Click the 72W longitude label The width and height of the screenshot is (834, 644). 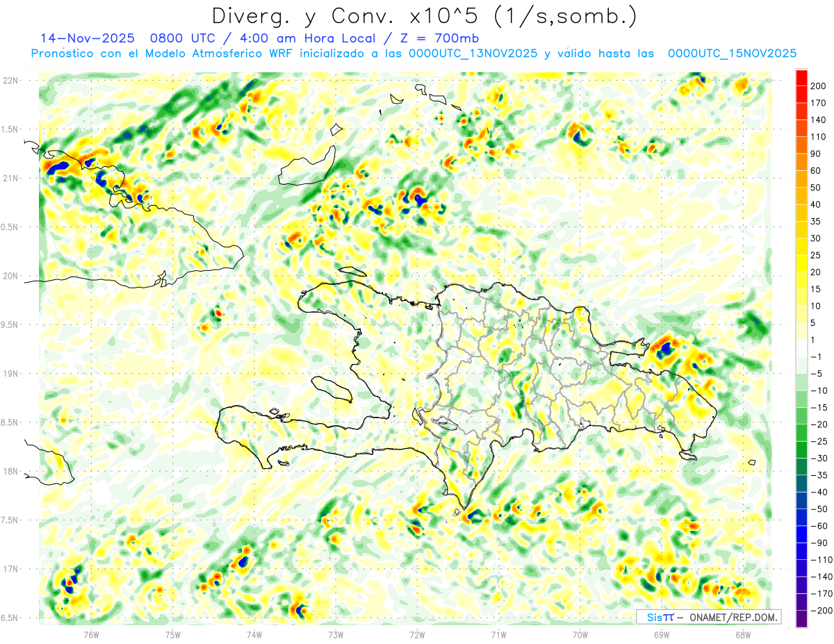(x=417, y=634)
